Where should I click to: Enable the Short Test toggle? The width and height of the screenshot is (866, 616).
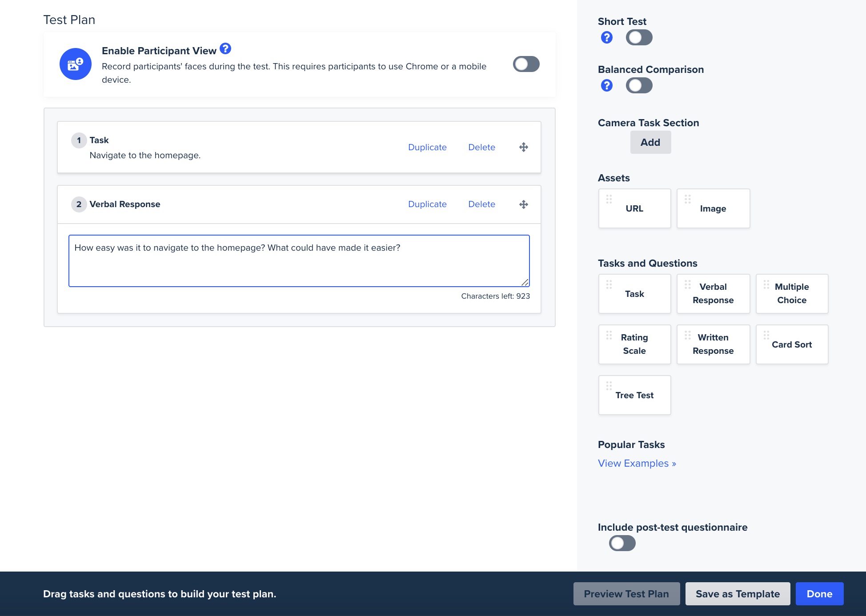click(639, 37)
